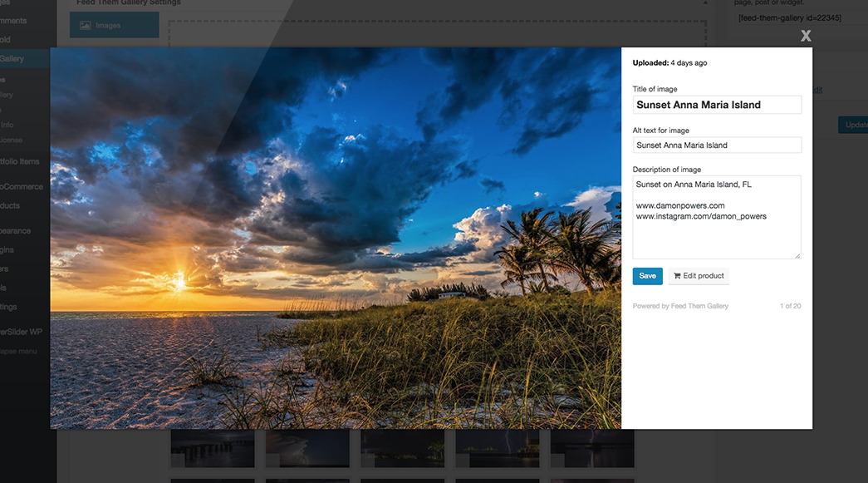Select the second dark cloud thumbnail
Viewport: 868px width, 483px height.
point(307,448)
